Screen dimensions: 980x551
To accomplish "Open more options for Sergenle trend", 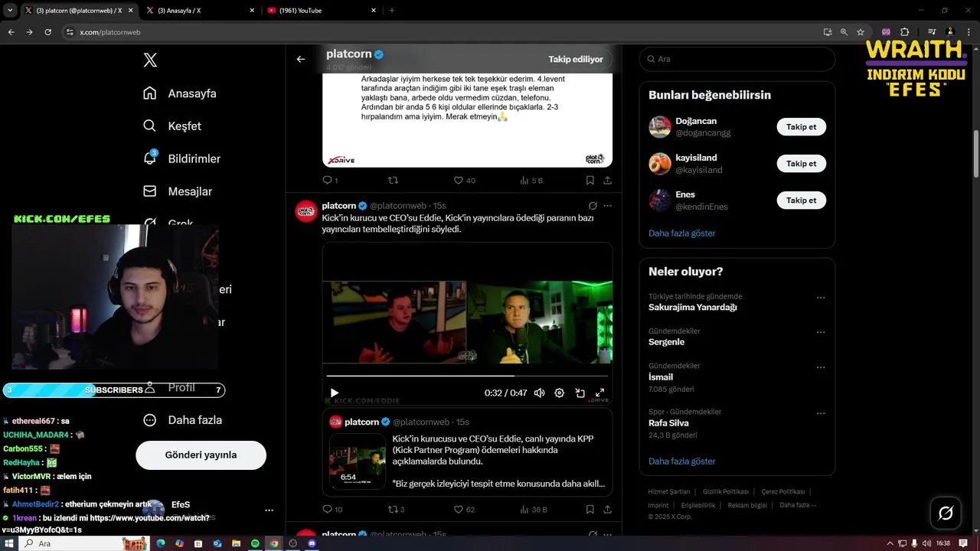I will [821, 333].
